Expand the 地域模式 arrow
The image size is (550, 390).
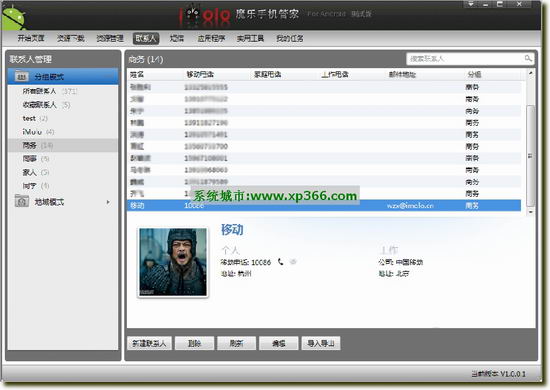tap(108, 202)
